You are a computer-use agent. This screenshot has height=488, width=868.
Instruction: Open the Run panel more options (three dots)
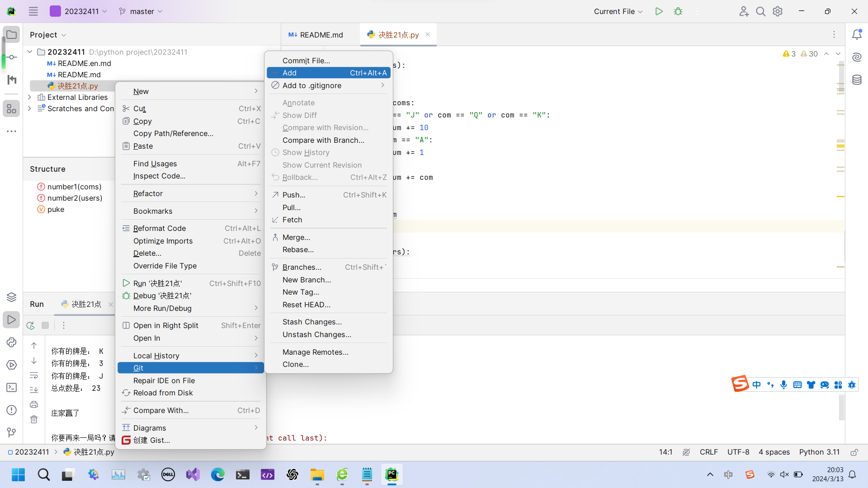coord(64,325)
